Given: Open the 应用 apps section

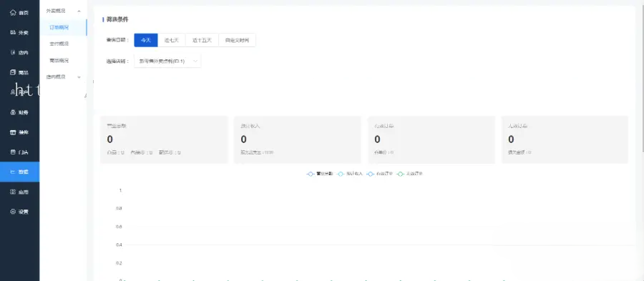Looking at the screenshot, I should pyautogui.click(x=19, y=192).
